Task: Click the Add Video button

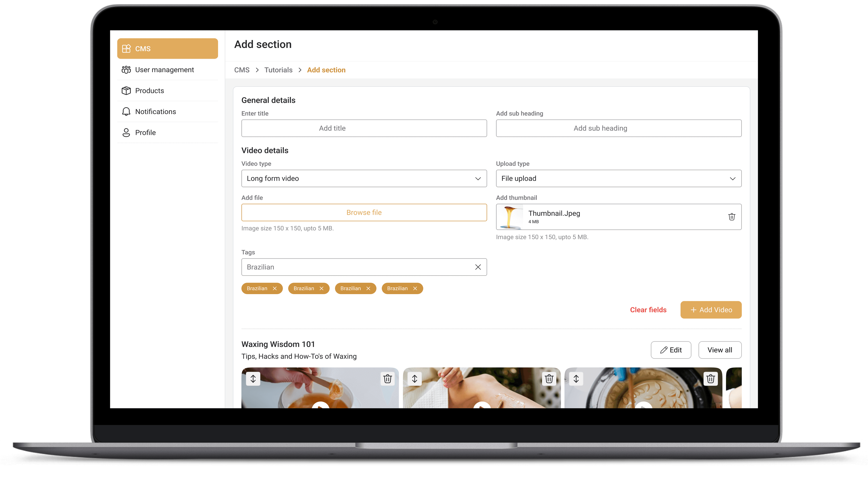Action: tap(711, 310)
